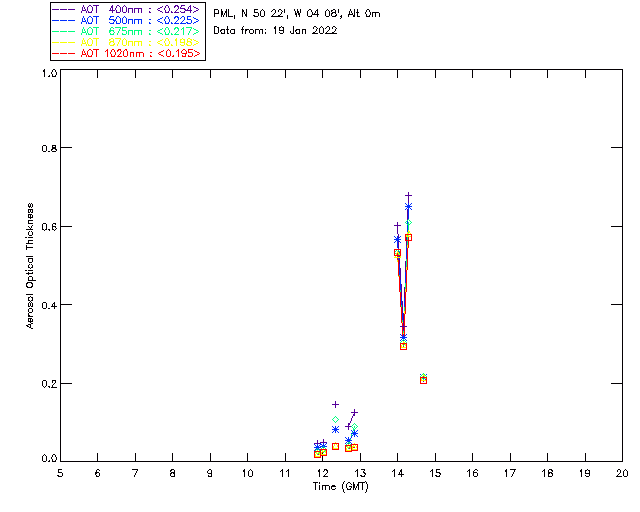Click the 0.2 y-axis tick label
The image size is (640, 512).
(49, 384)
